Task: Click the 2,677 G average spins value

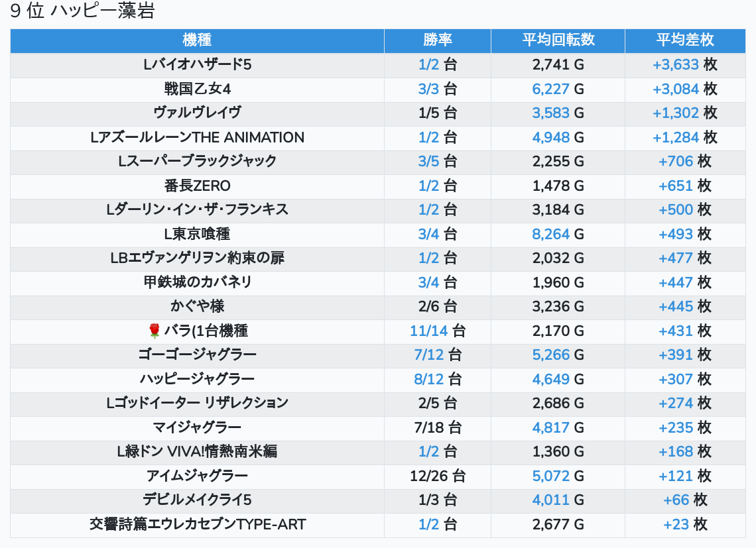Action: click(558, 524)
